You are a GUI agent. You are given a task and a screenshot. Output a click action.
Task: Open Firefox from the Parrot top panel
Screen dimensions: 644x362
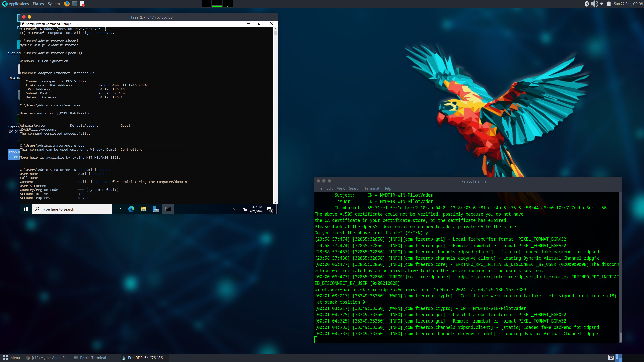[x=67, y=4]
